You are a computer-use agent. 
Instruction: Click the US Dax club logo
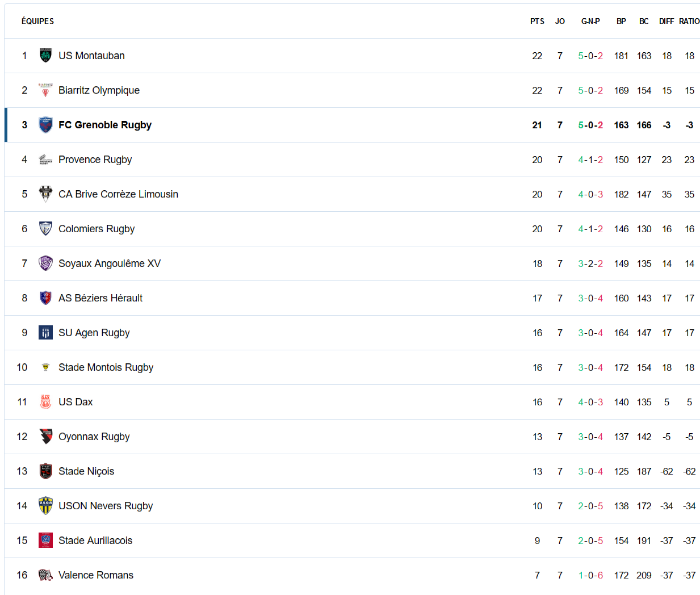pos(45,402)
